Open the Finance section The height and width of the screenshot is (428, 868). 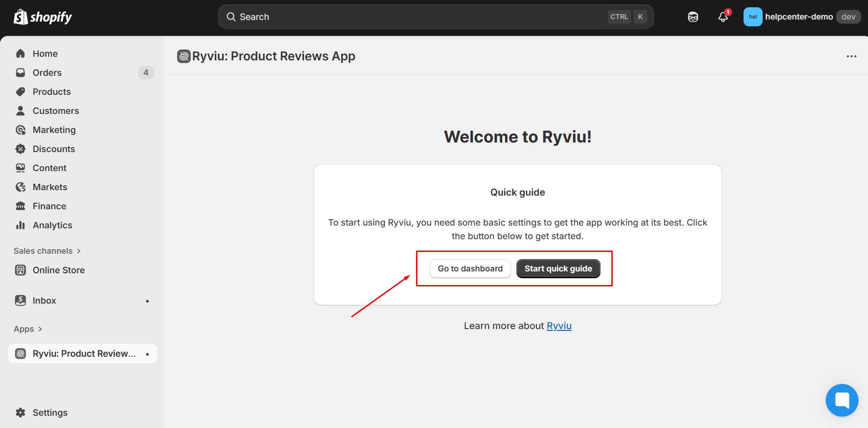pos(49,206)
